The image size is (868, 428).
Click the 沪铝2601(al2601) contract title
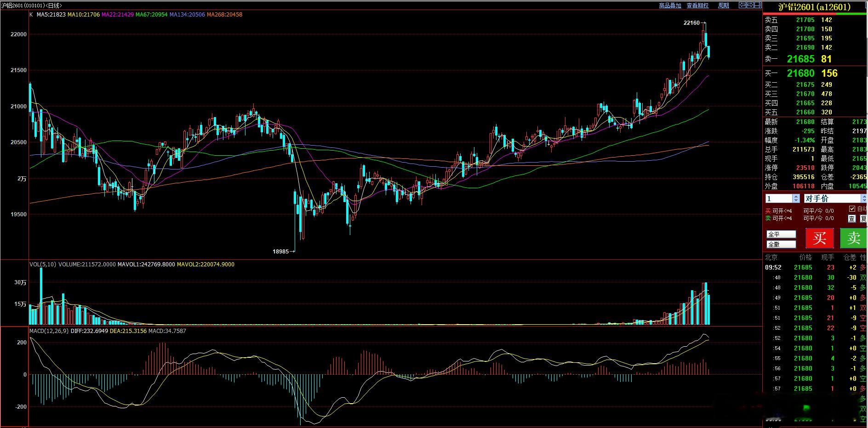tap(814, 7)
